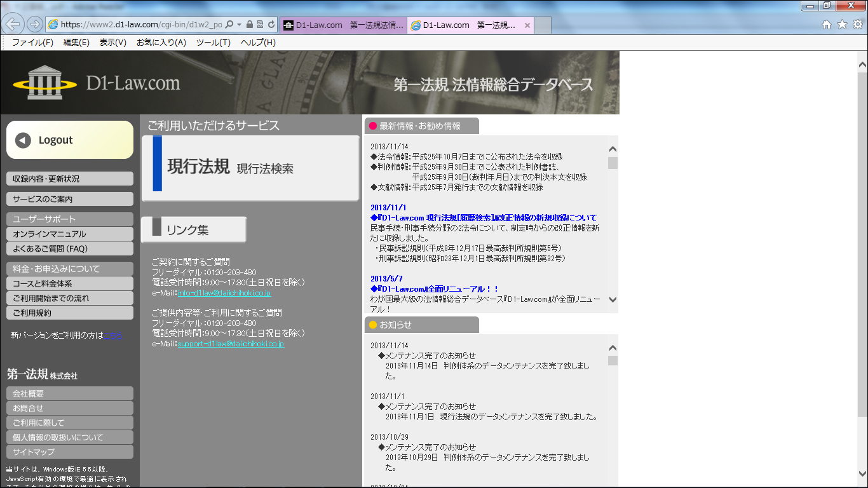Image resolution: width=868 pixels, height=488 pixels.
Task: Open 個人情報の取扱いについて sidebar item
Action: click(70, 437)
